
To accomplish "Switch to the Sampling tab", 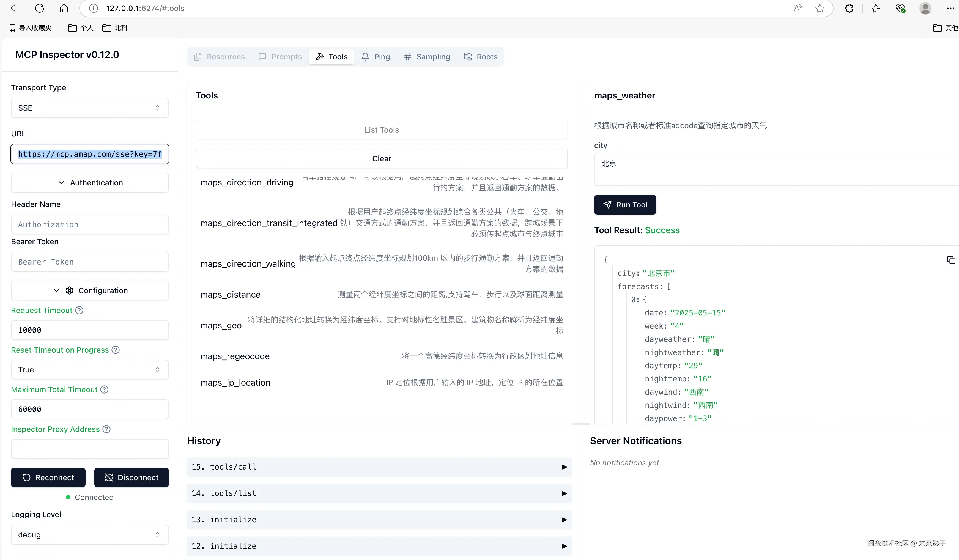I will coord(427,57).
